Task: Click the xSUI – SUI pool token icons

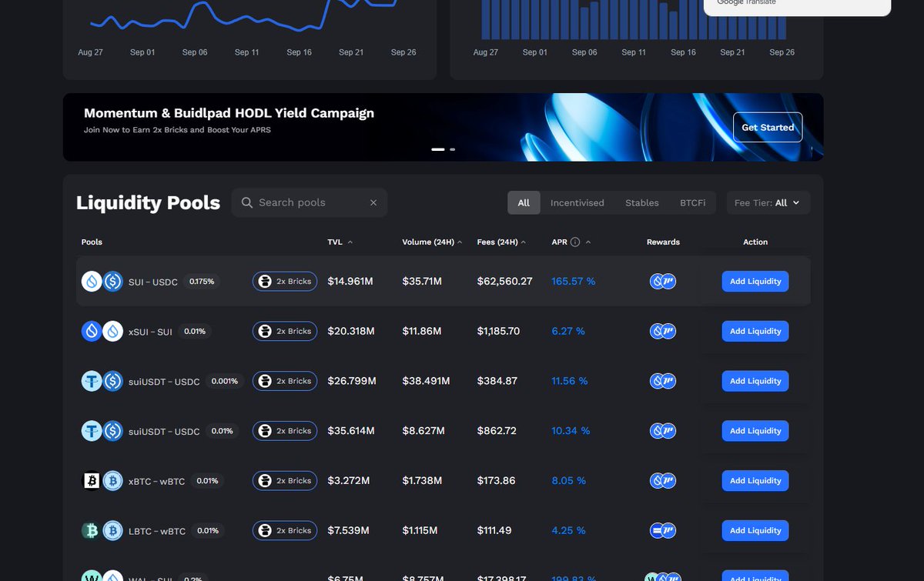Action: (x=102, y=332)
